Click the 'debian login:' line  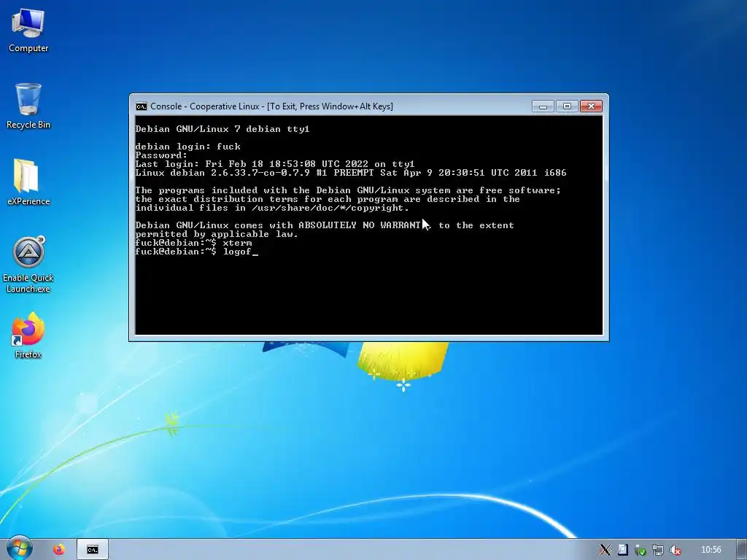pyautogui.click(x=187, y=147)
